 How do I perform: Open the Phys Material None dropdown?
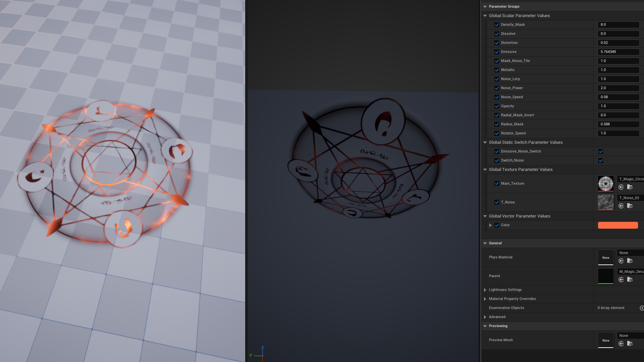[x=630, y=253]
